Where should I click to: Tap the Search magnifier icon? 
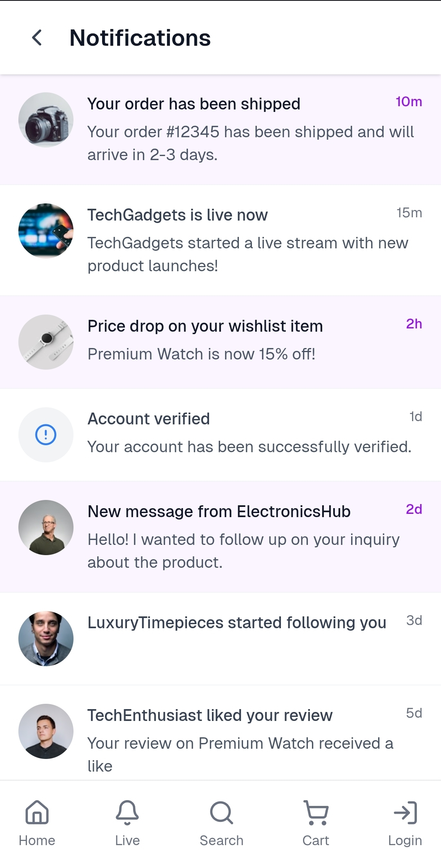click(221, 812)
